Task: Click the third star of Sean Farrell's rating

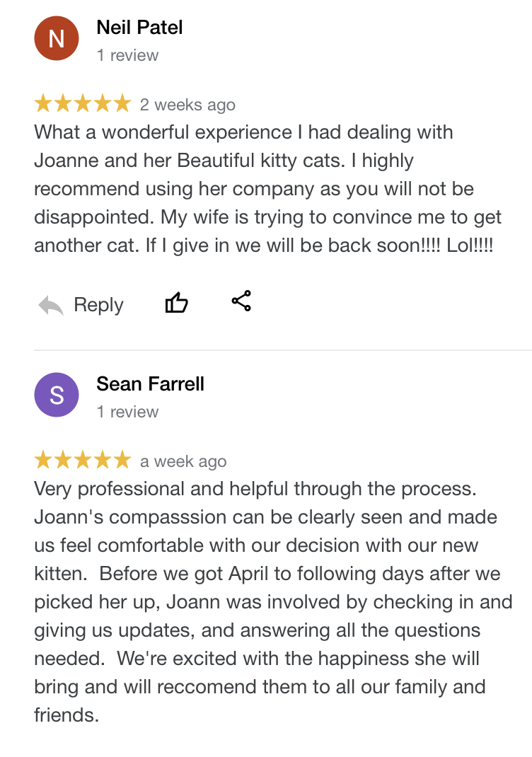Action: pyautogui.click(x=83, y=461)
